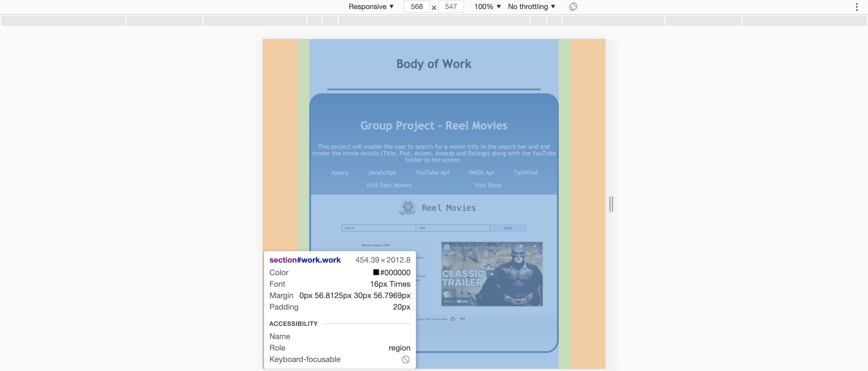Click the Group Project - Reel Movies heading
Image resolution: width=868 pixels, height=371 pixels.
[x=434, y=126]
